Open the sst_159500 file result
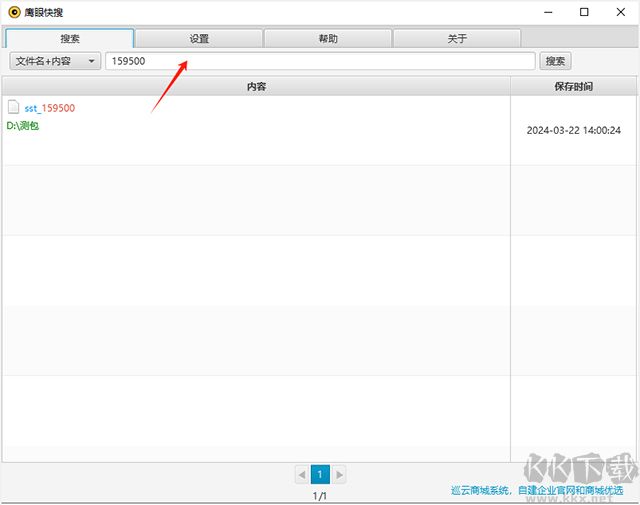The width and height of the screenshot is (640, 505). (50, 108)
